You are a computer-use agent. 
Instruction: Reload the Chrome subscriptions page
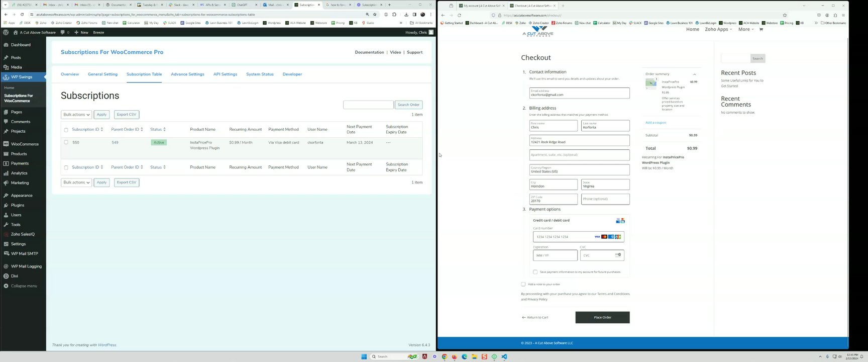coord(22,15)
